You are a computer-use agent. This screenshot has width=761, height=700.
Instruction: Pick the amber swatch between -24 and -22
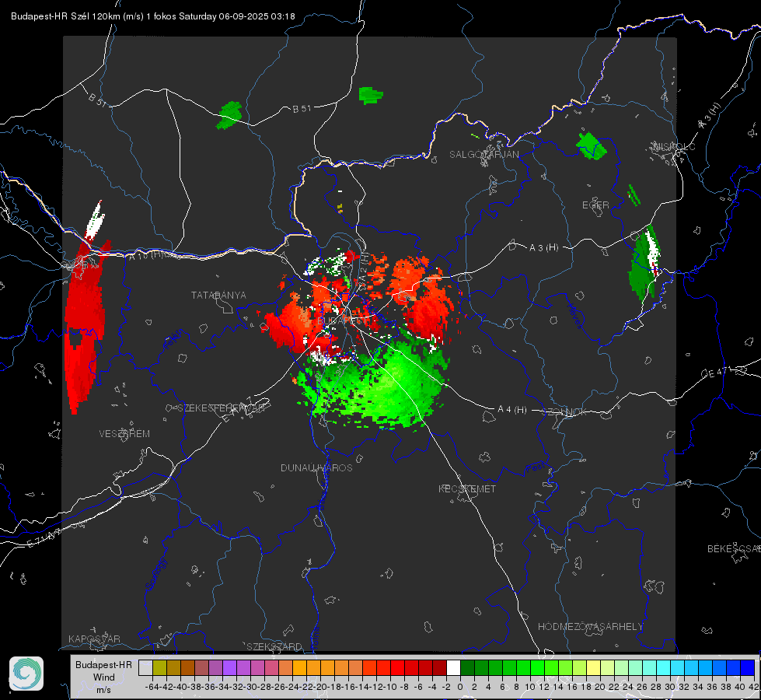click(299, 667)
